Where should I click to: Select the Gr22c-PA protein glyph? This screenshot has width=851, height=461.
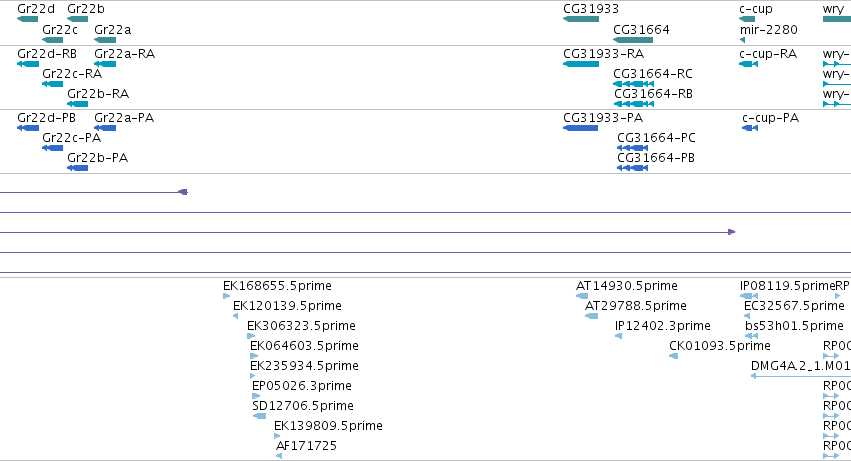pyautogui.click(x=53, y=148)
